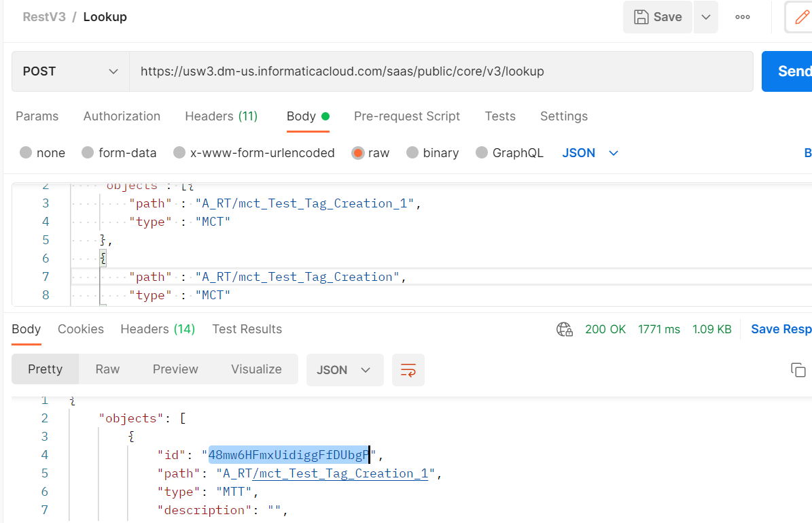Select the raw body type
This screenshot has width=812, height=523.
[370, 153]
